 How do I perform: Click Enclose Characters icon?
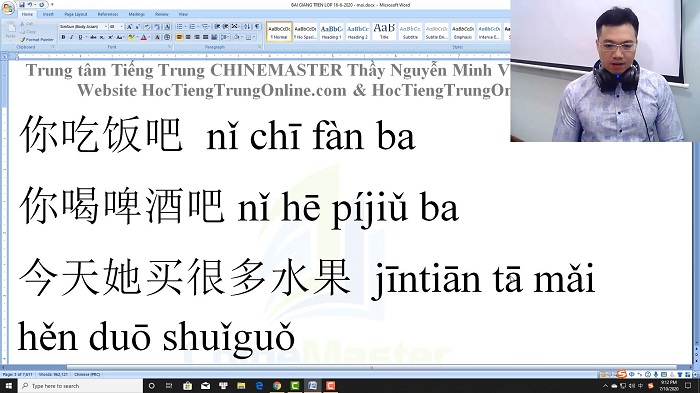click(x=167, y=37)
